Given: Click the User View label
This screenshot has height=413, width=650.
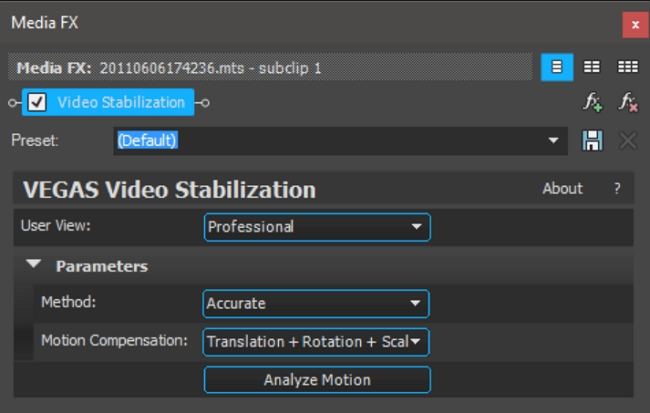Looking at the screenshot, I should [56, 226].
